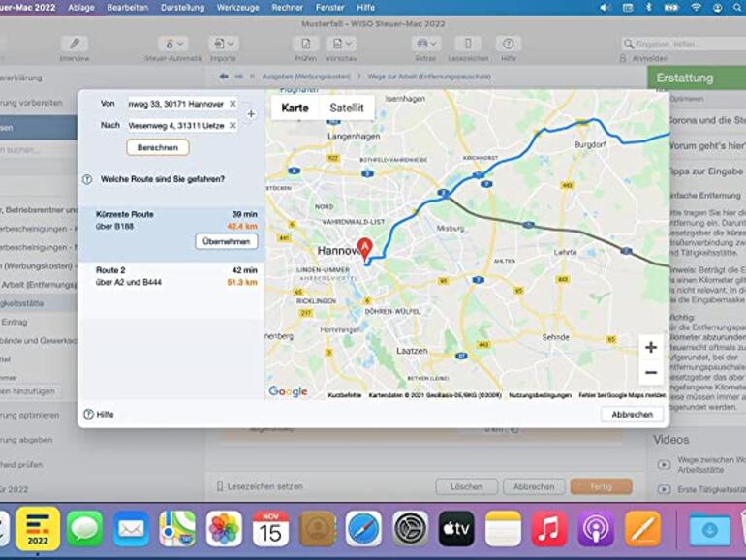Viewport: 746px width, 560px height.
Task: Clear the Von address field
Action: tap(233, 104)
